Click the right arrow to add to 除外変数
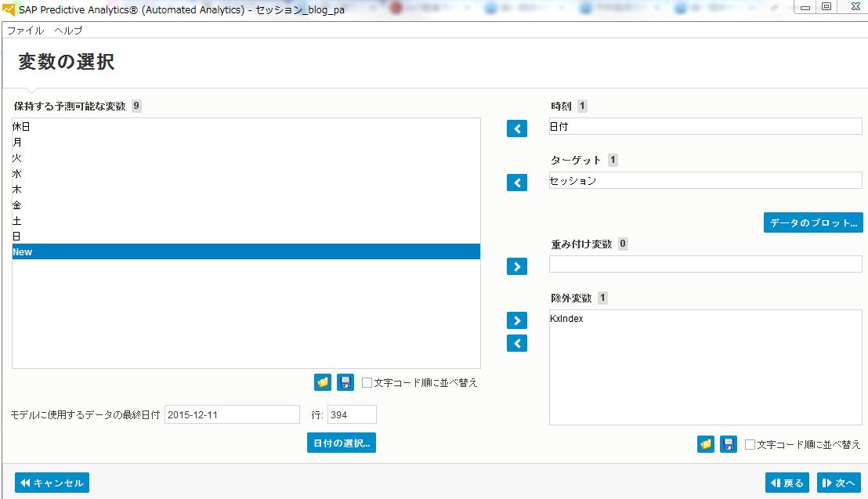 pos(516,320)
